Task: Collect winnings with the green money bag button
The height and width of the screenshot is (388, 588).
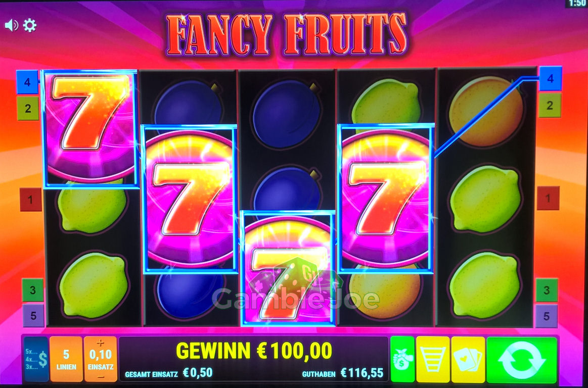Action: click(x=402, y=359)
